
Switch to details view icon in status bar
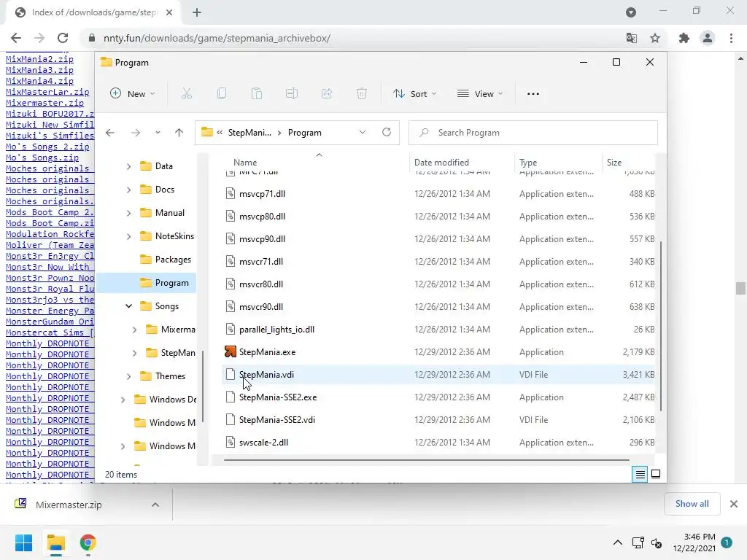point(640,474)
